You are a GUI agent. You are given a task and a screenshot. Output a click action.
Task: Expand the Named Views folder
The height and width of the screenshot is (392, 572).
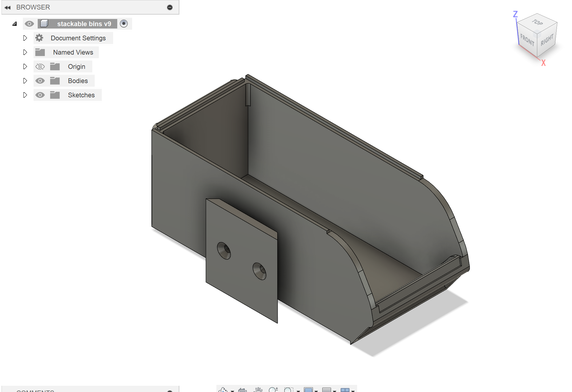tap(25, 52)
